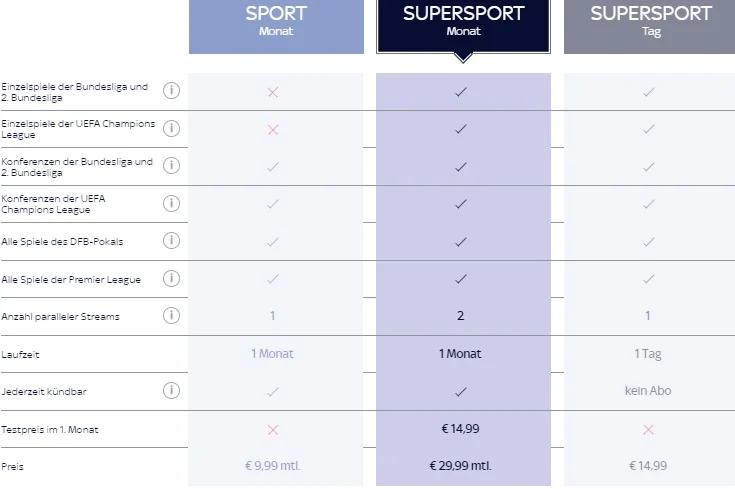
Task: Select the Supersport Tag plan header
Action: 649,23
